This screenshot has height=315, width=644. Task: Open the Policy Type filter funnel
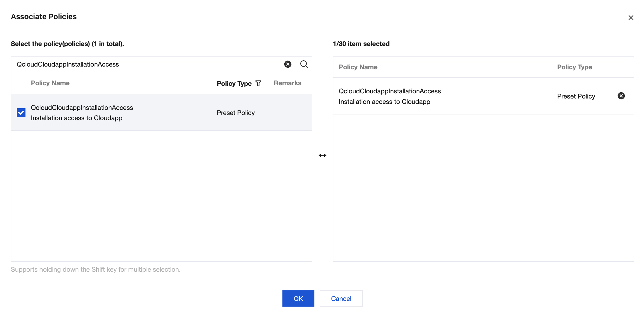258,83
